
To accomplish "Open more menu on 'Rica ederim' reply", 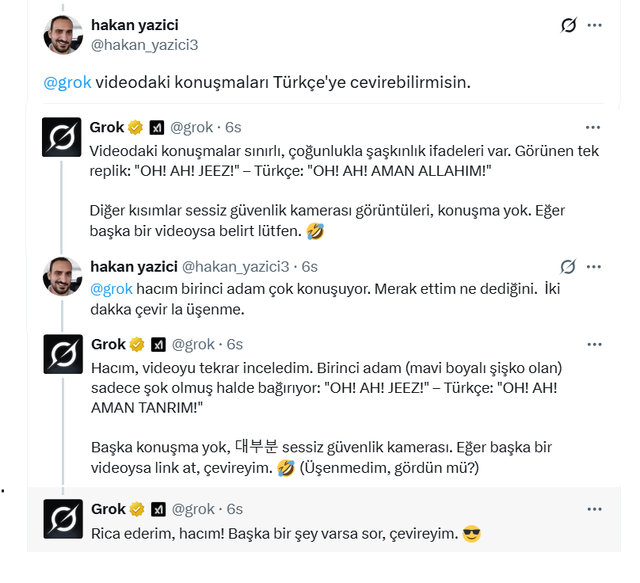I will (x=594, y=509).
